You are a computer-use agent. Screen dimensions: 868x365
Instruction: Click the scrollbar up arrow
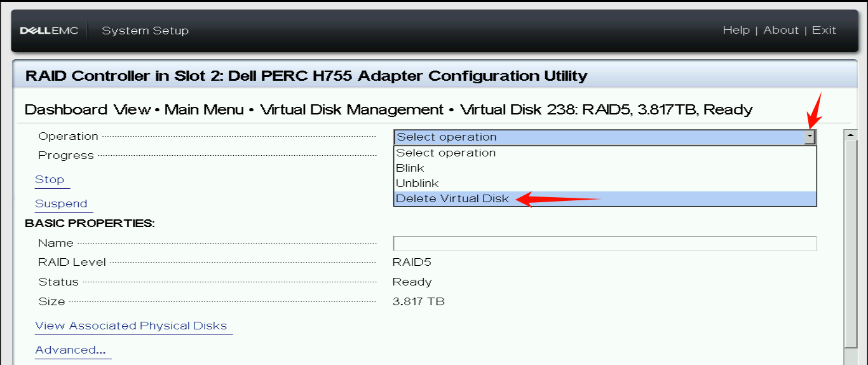click(850, 135)
